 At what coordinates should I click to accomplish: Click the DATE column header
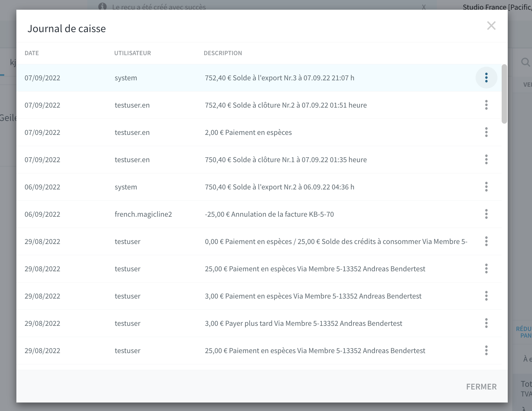(32, 53)
